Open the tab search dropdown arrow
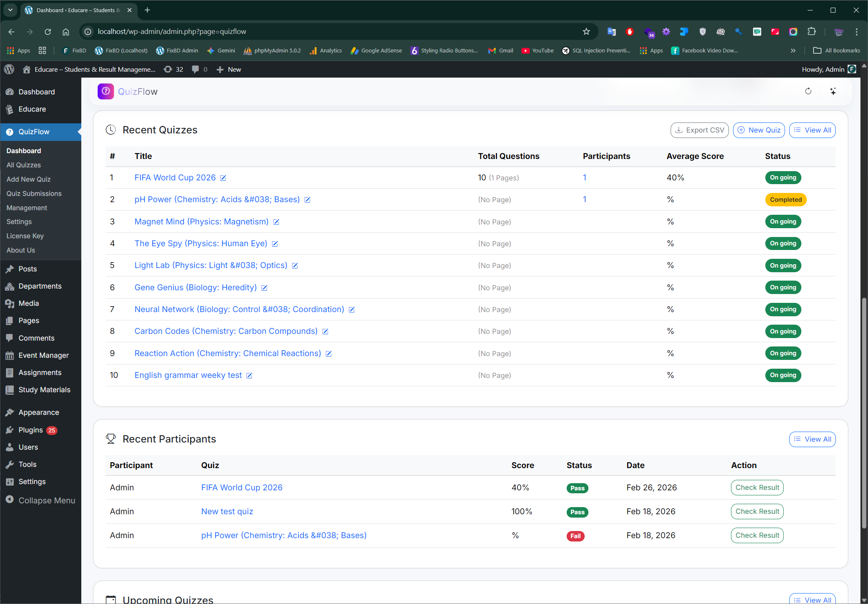 click(10, 10)
